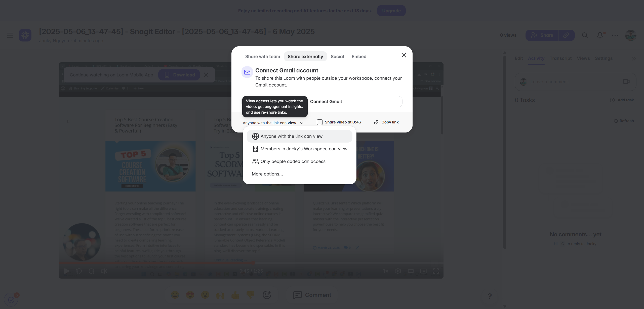Click the thumbs up reaction emoji
The width and height of the screenshot is (644, 309).
pos(235,295)
